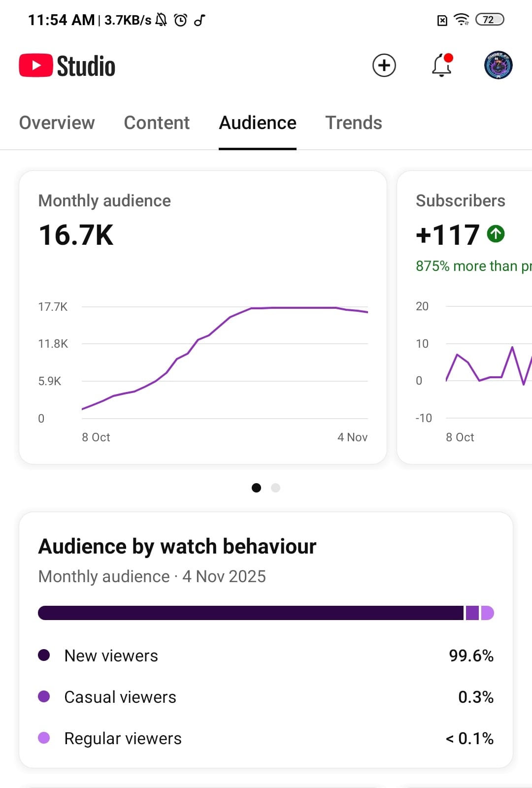Tap the Casual viewers row
Screen dimensions: 532x788
(266, 697)
